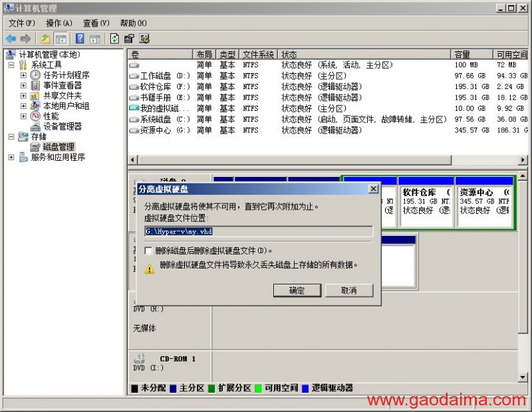Expand the 事件查看器 node
The width and height of the screenshot is (532, 412).
(23, 85)
